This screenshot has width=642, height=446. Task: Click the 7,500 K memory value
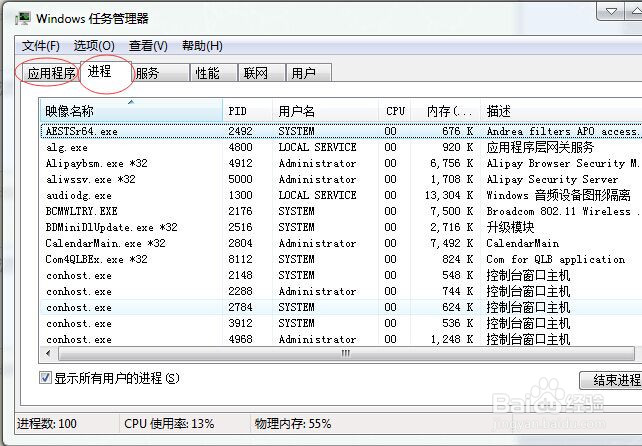pos(452,211)
